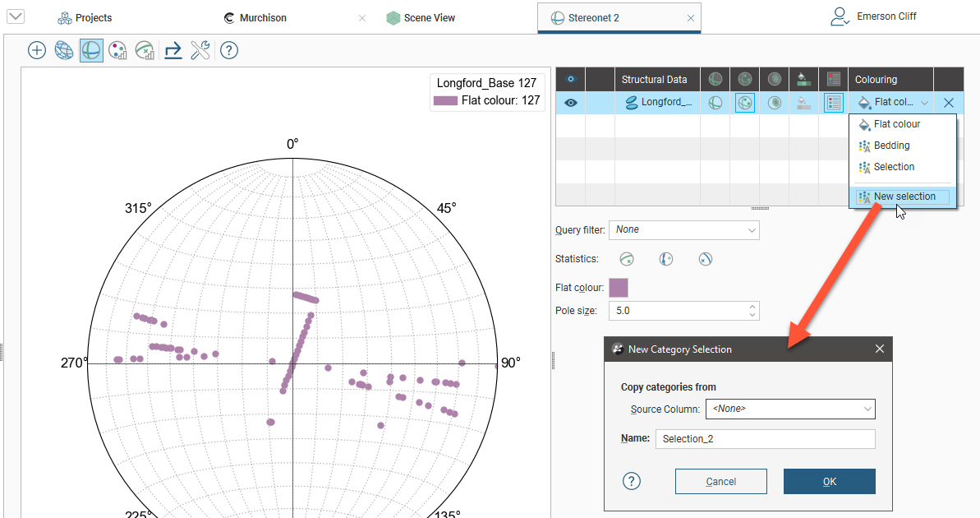
Task: Click the colour fill column header icon
Action: (803, 80)
